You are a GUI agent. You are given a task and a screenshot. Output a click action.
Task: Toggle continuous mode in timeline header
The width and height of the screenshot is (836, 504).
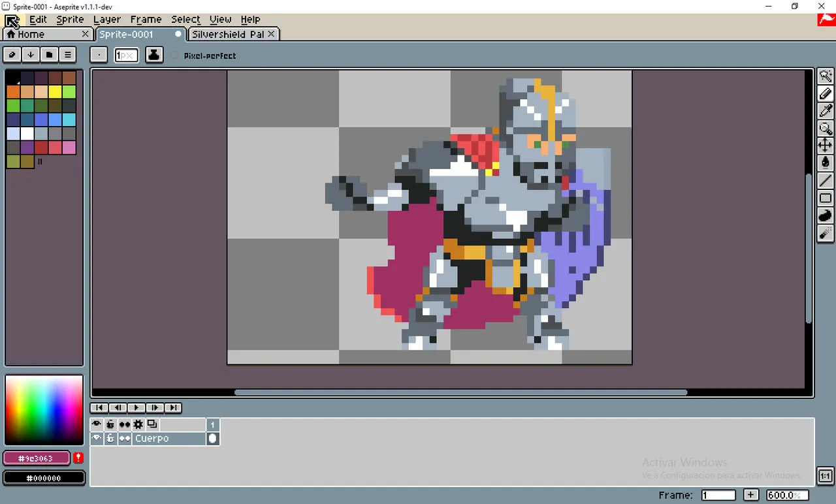[x=124, y=424]
